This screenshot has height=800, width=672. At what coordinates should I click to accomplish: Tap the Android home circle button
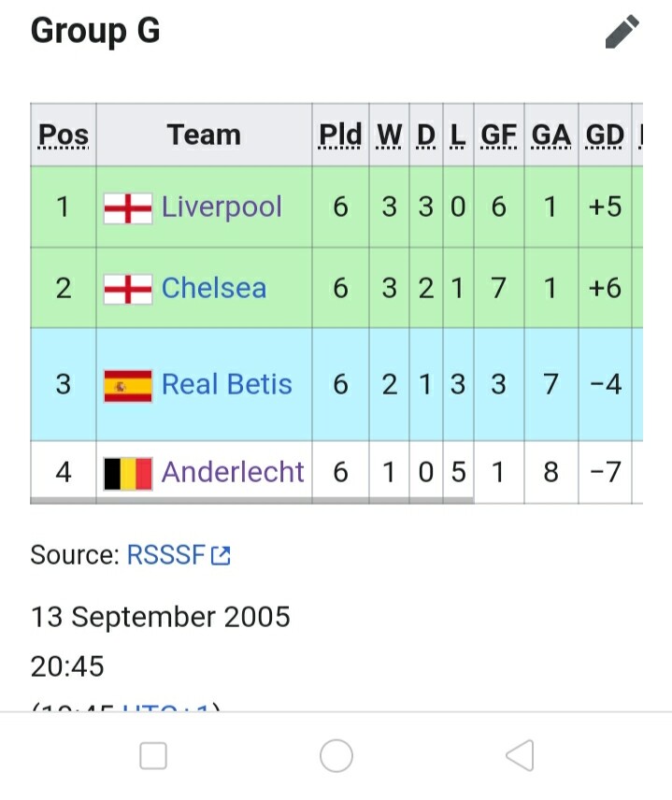(x=336, y=755)
